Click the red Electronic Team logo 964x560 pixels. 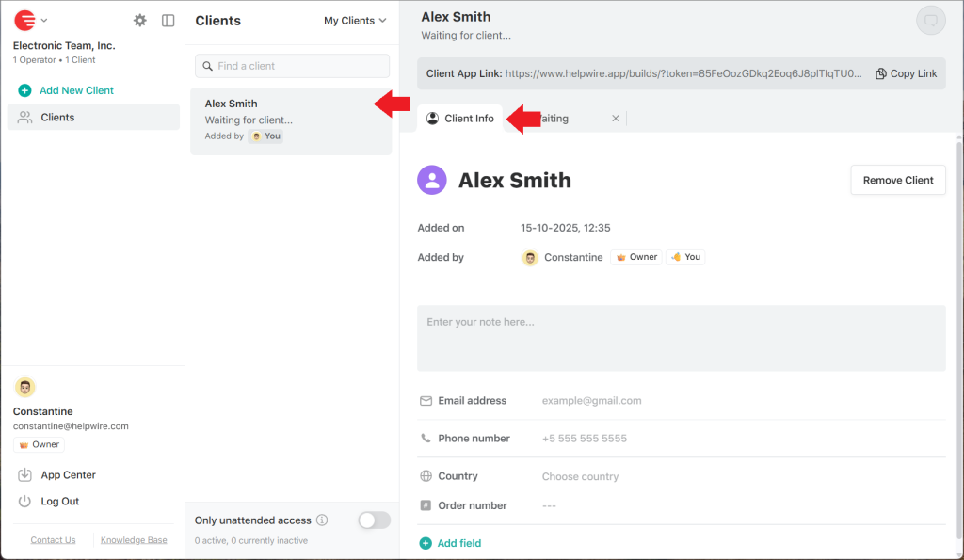click(24, 21)
